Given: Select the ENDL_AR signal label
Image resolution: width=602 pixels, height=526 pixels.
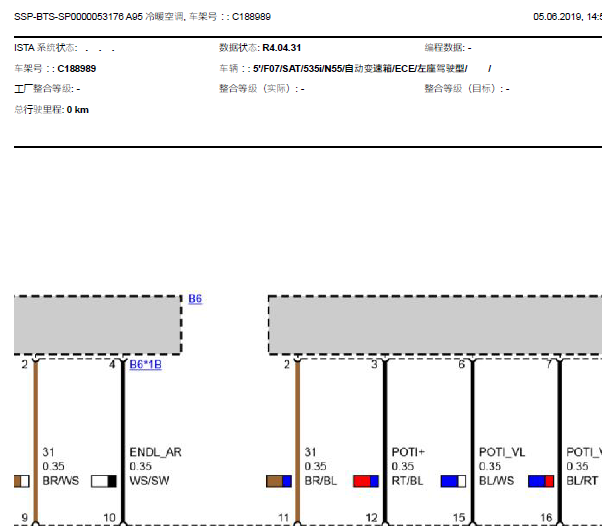Looking at the screenshot, I should coord(155,452).
